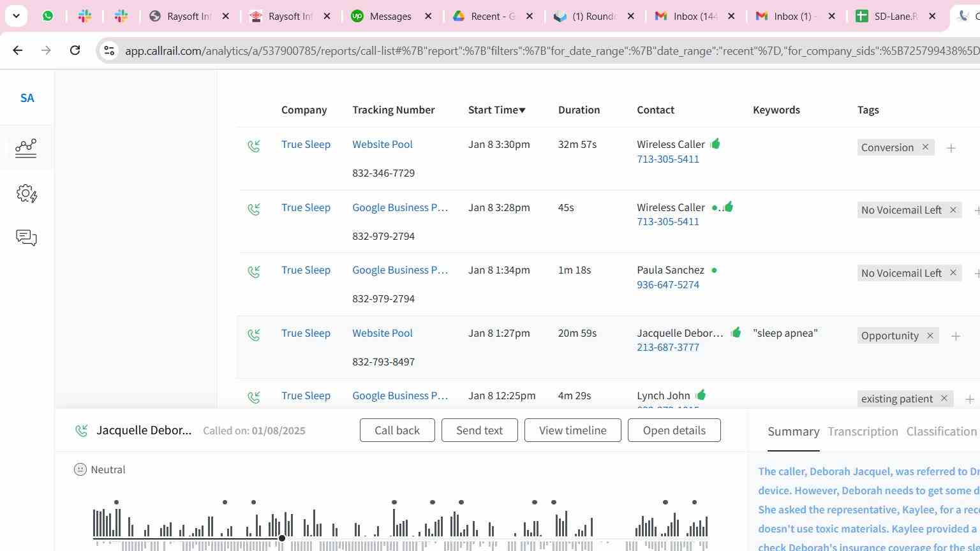Open the Analytics chart icon in sidebar
Image resolution: width=980 pixels, height=551 pixels.
coord(26,148)
